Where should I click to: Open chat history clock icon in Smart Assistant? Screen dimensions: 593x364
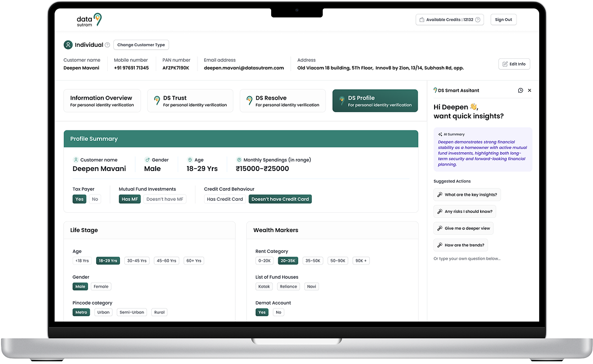pyautogui.click(x=520, y=90)
